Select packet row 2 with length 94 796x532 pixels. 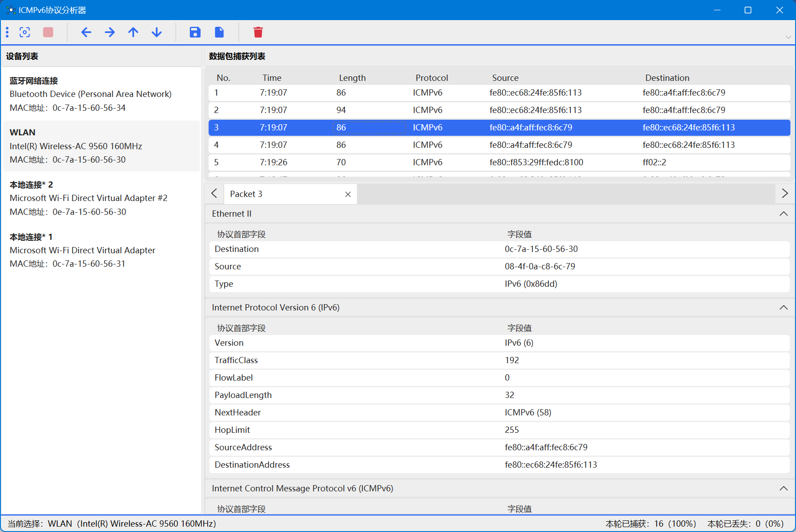point(499,110)
